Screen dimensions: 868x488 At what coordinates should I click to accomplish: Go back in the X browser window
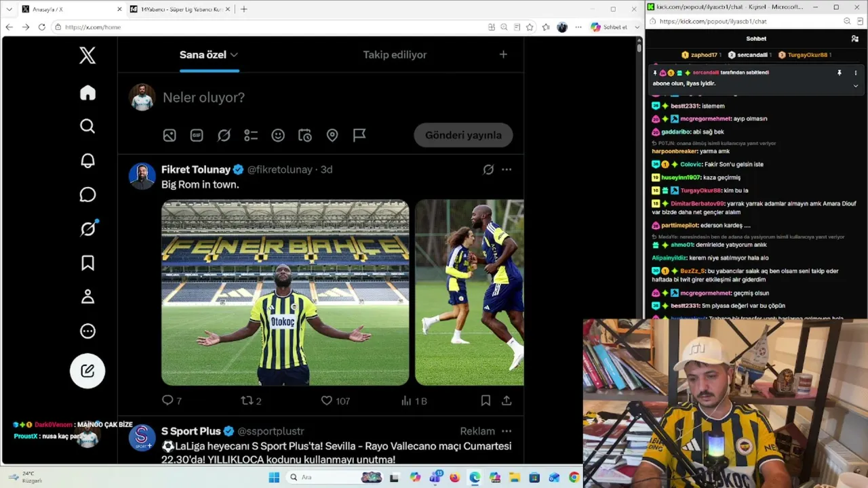pos(9,27)
